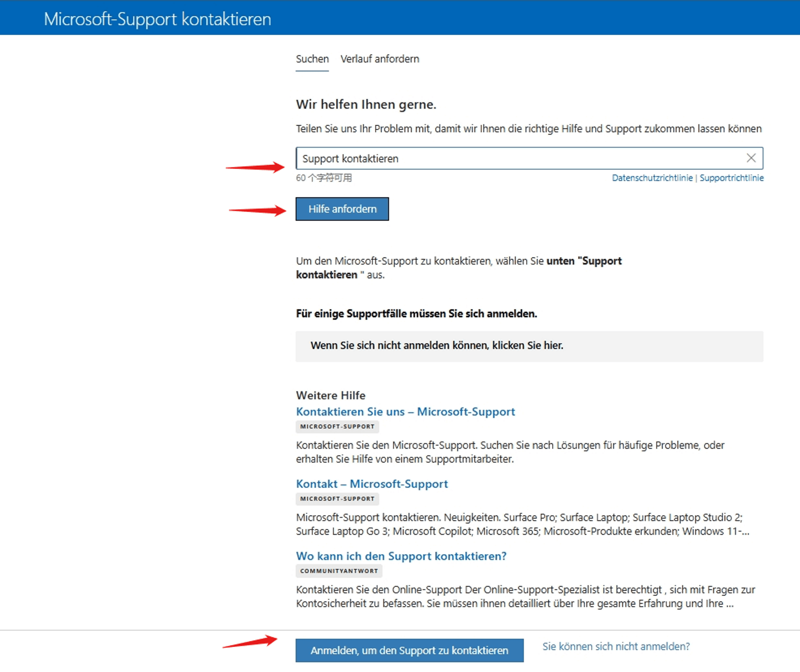
Task: Click the Weitere Hilfe section heading
Action: coord(331,395)
